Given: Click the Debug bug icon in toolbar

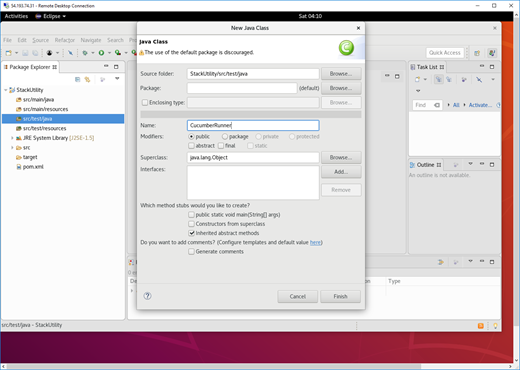Looking at the screenshot, I should (85, 53).
